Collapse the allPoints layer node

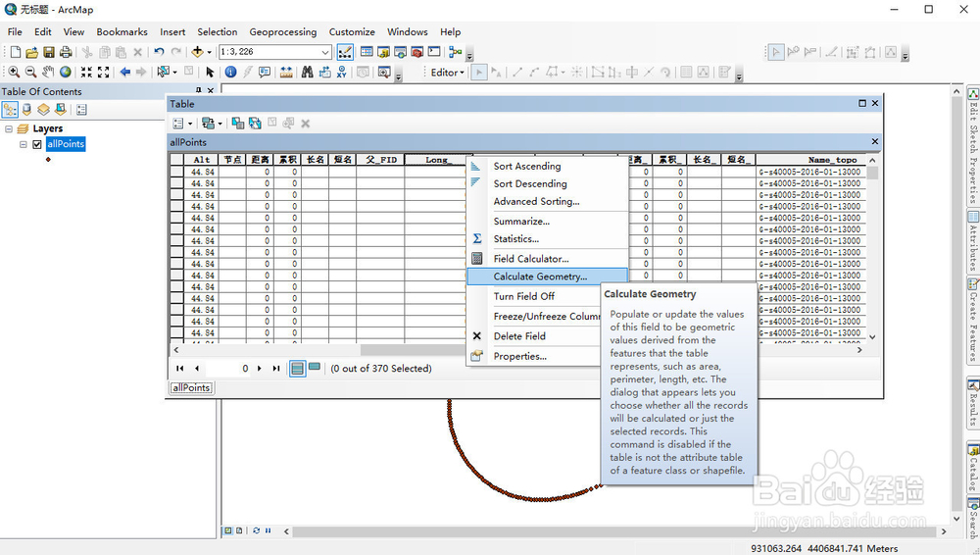tap(24, 144)
